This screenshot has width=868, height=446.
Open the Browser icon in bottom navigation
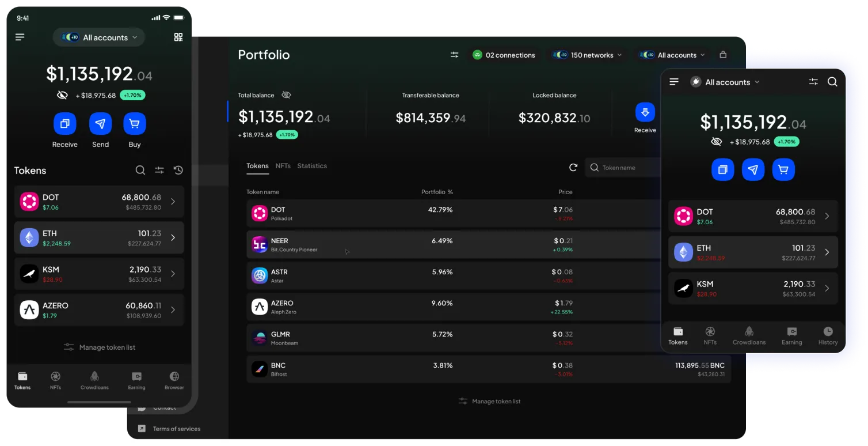pos(174,380)
